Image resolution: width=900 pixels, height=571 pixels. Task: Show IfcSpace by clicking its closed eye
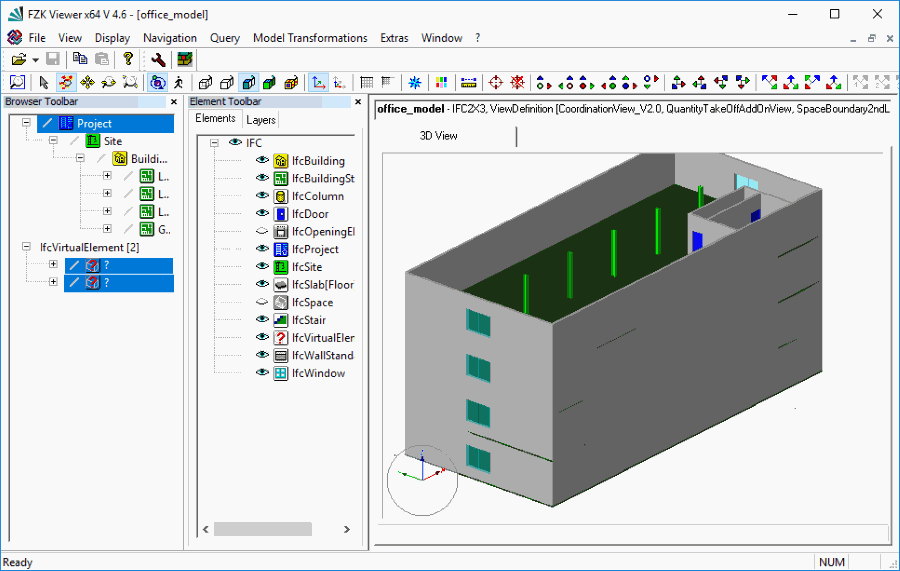click(262, 302)
